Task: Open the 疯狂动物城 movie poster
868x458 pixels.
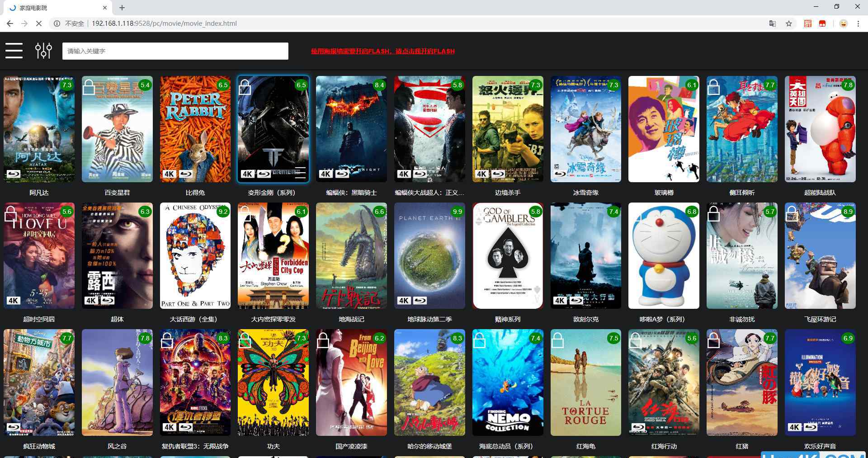Action: coord(39,382)
